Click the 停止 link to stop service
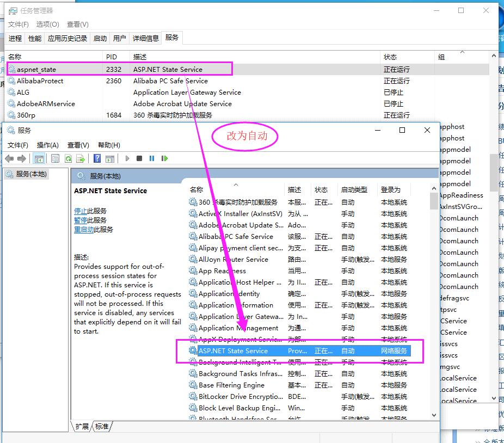 tap(81, 211)
